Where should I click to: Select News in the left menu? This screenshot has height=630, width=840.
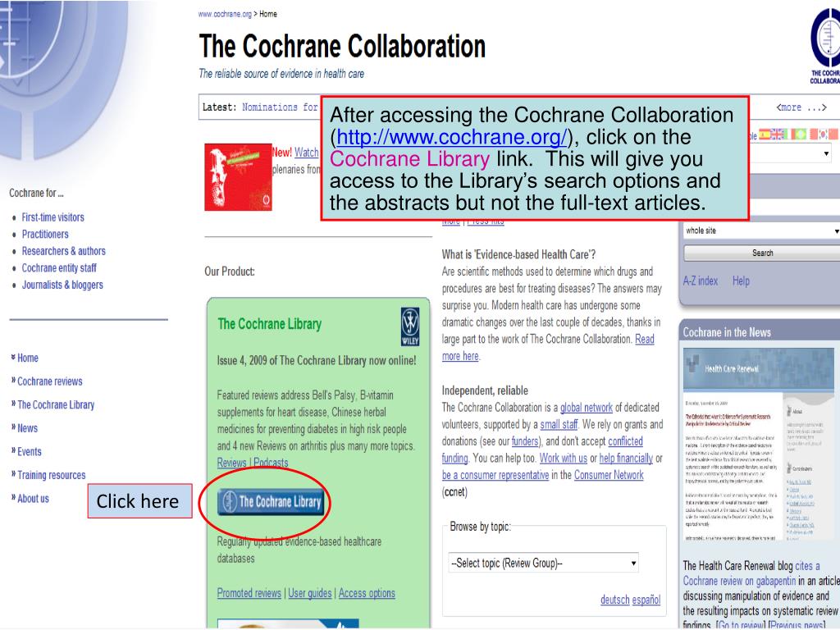pyautogui.click(x=27, y=428)
